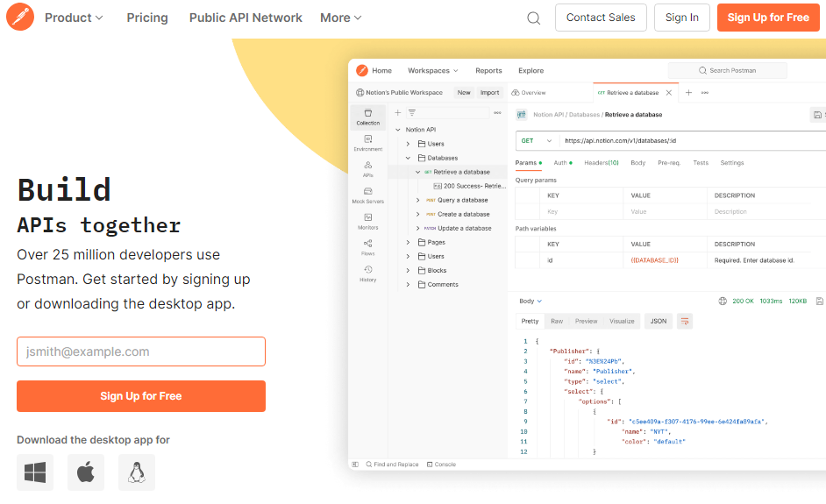This screenshot has height=504, width=826.
Task: Click the wrap lines icon beside JSON
Action: click(685, 322)
